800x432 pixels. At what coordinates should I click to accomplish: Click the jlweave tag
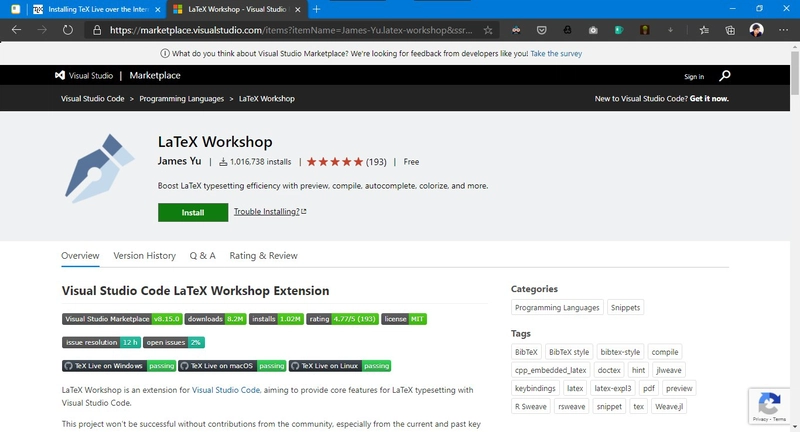[669, 370]
